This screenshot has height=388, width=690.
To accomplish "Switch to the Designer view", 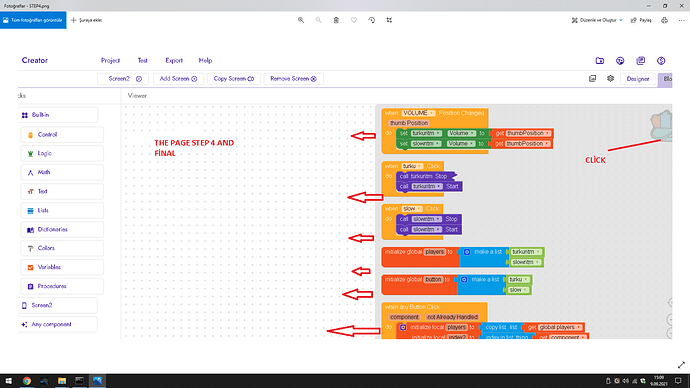I will [x=638, y=79].
